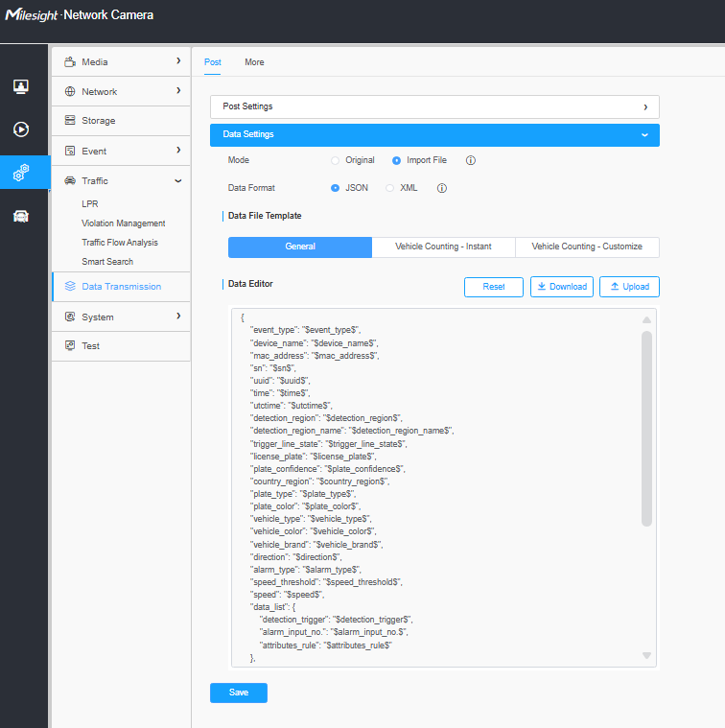Open the Live View monitor icon
The width and height of the screenshot is (725, 728).
pos(21,86)
